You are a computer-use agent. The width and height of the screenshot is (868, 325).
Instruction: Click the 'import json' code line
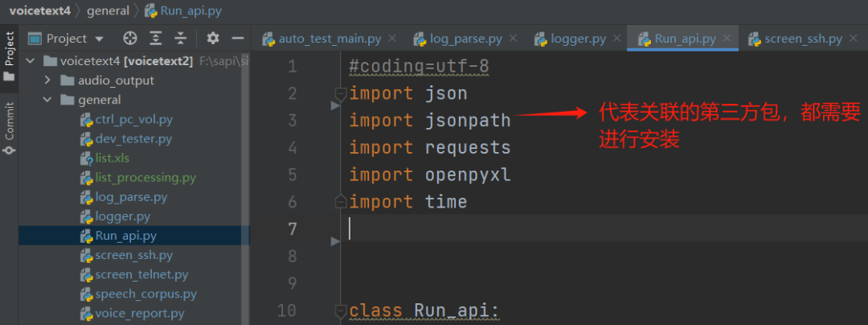408,93
